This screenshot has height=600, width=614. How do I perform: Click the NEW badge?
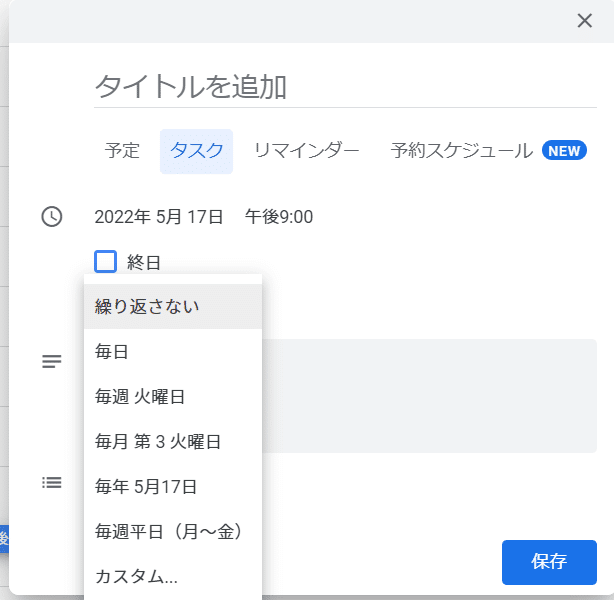[564, 151]
